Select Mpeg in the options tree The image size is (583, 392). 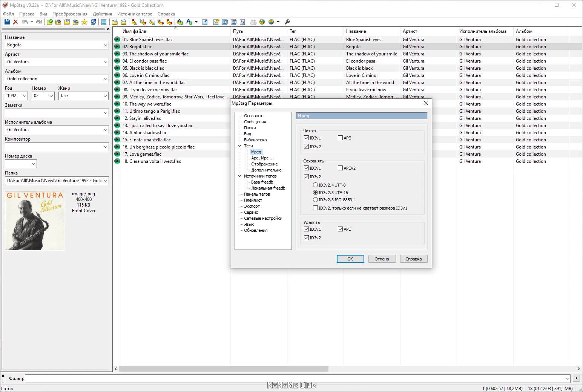(x=256, y=152)
